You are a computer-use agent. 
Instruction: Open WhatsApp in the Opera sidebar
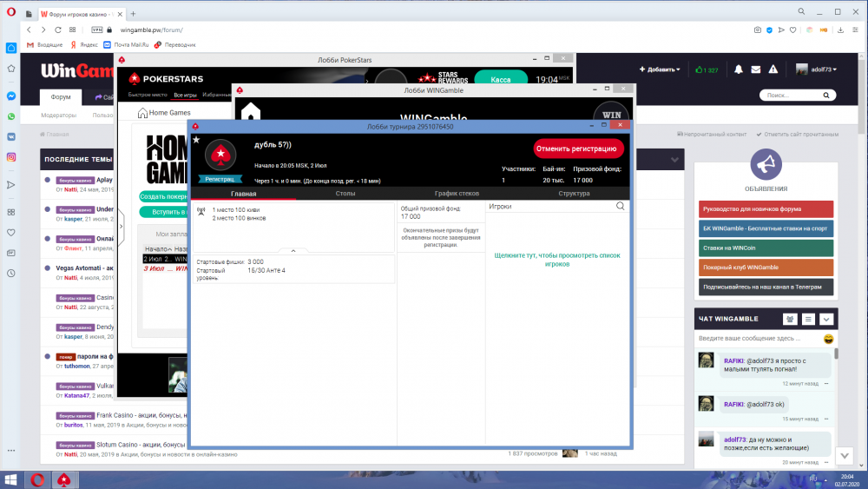coord(11,116)
